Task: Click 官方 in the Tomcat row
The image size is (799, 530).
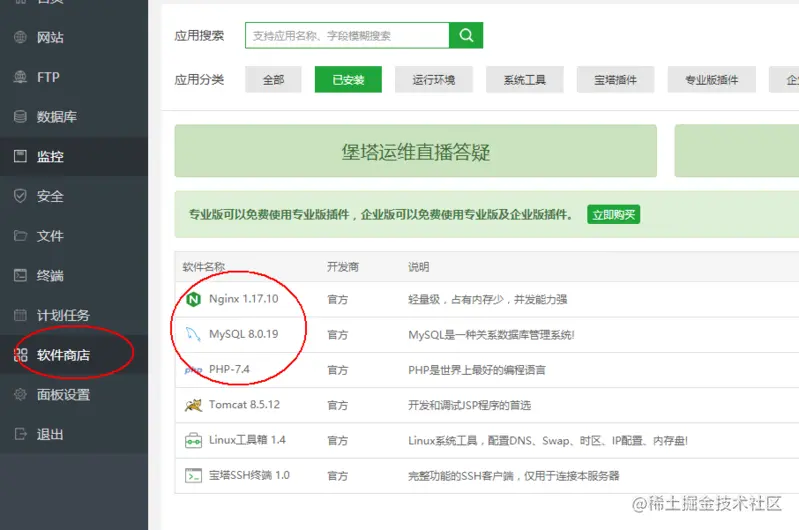Action: coord(337,405)
